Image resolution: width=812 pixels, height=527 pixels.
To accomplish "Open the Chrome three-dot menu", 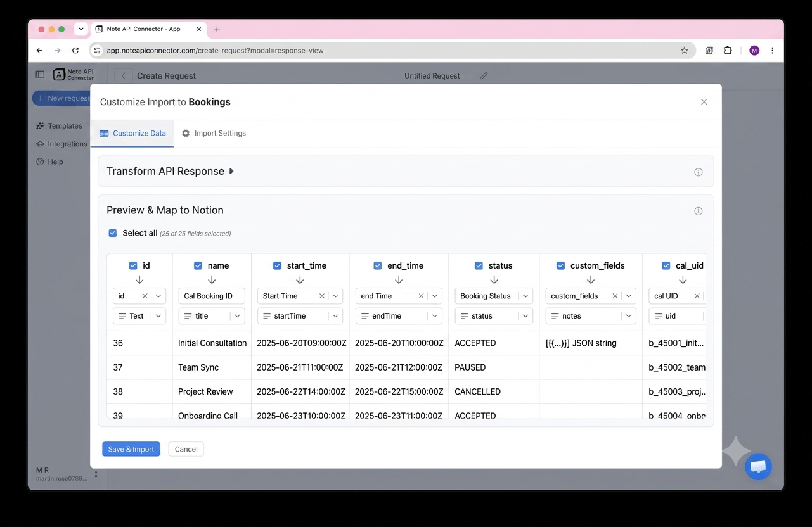I will [772, 51].
